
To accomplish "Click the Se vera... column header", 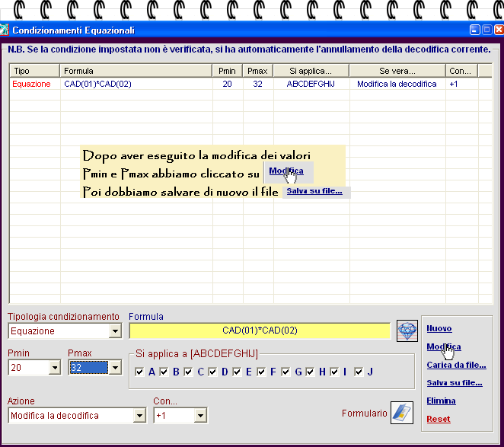I will (x=397, y=71).
